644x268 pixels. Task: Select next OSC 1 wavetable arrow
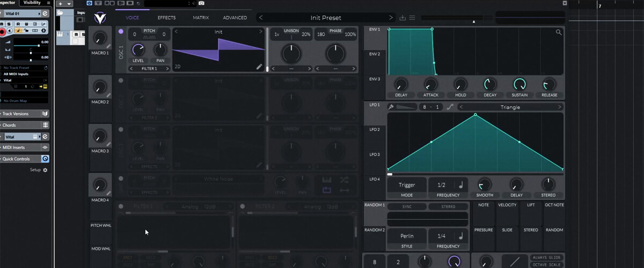pos(261,32)
